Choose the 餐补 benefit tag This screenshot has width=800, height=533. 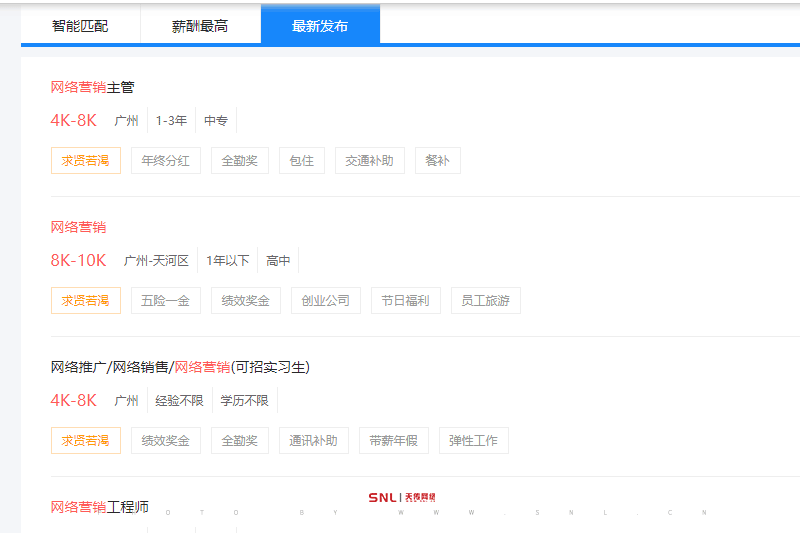point(437,160)
